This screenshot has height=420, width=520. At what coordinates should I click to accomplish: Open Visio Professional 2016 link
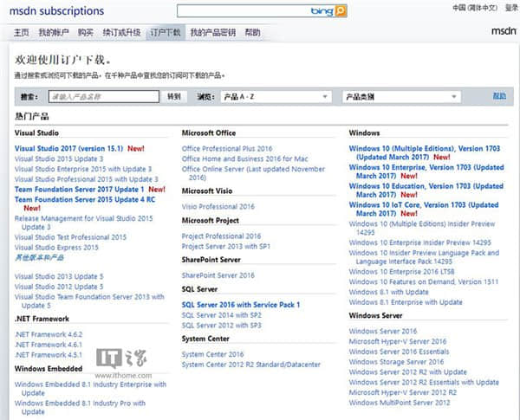point(218,206)
